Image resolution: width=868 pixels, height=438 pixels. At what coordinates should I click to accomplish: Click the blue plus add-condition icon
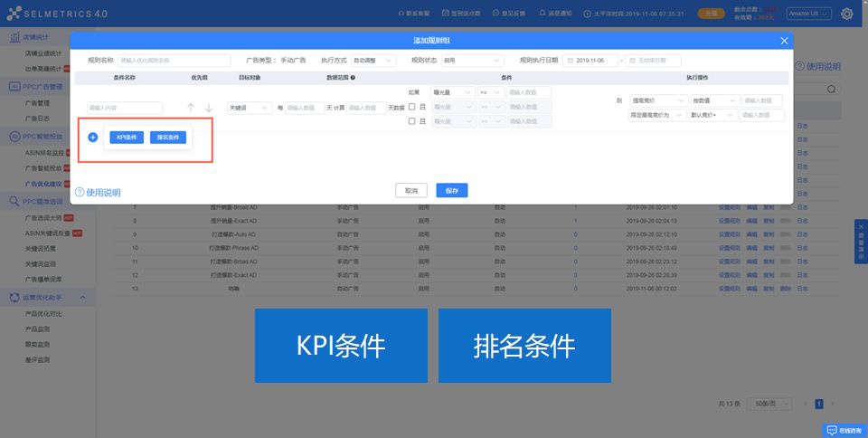93,137
